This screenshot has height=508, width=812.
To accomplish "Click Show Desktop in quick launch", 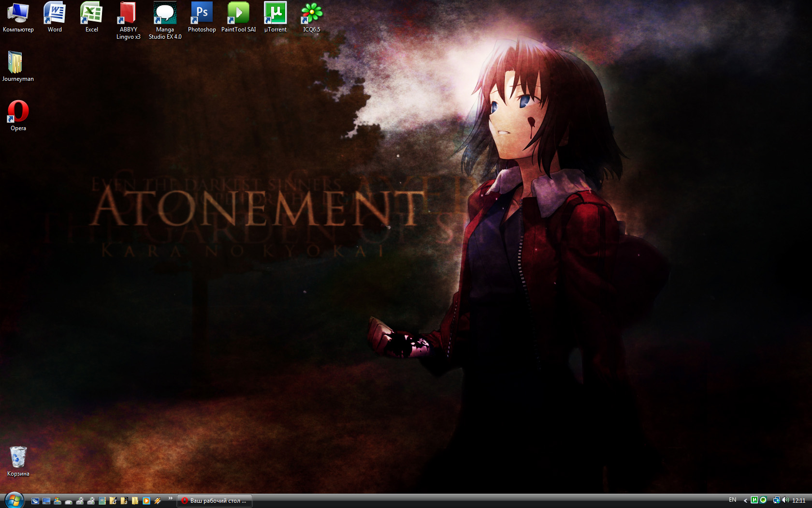I will [46, 501].
